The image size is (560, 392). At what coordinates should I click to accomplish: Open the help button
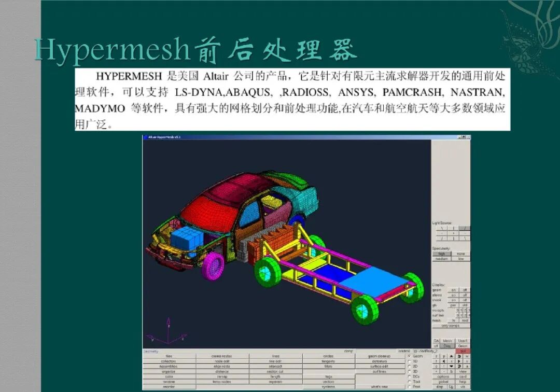click(463, 382)
